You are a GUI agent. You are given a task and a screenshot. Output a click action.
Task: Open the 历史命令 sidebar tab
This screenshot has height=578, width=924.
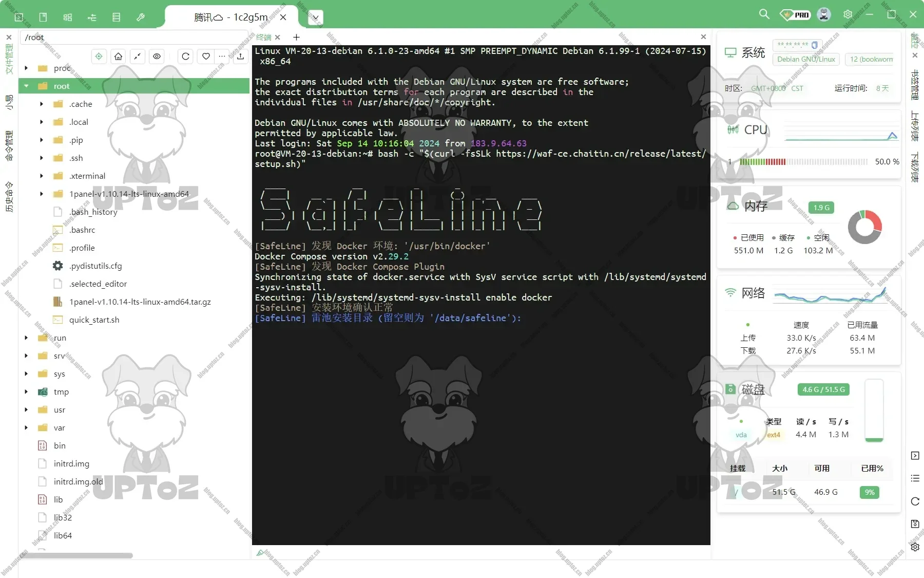(9, 197)
